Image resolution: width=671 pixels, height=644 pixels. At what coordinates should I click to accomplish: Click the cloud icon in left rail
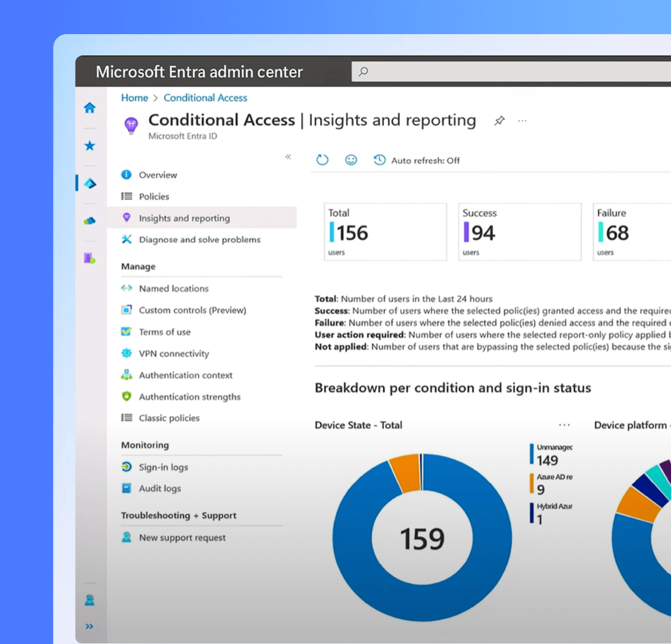point(90,221)
